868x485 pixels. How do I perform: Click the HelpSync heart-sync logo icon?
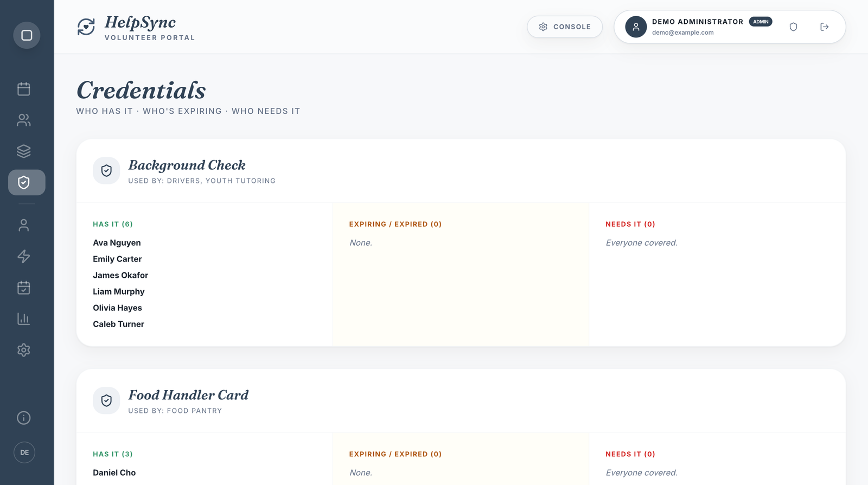click(x=86, y=27)
